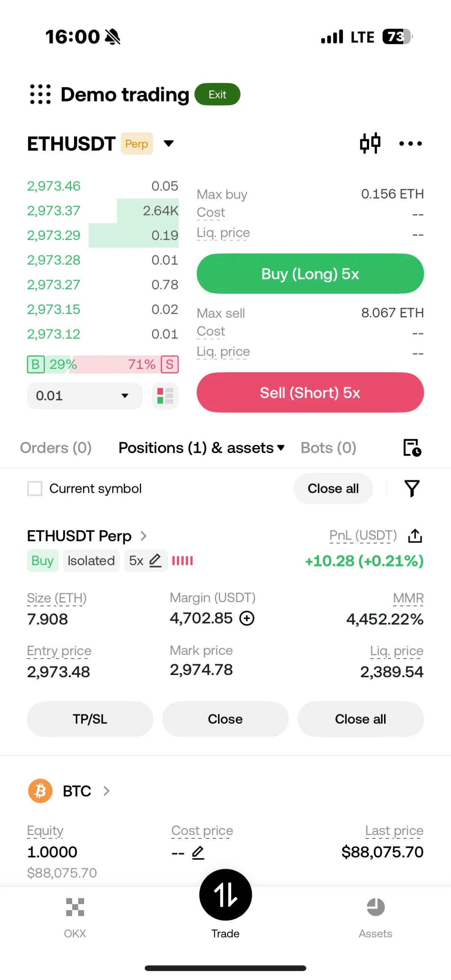
Task: Tap the positions filter funnel icon
Action: (x=412, y=488)
